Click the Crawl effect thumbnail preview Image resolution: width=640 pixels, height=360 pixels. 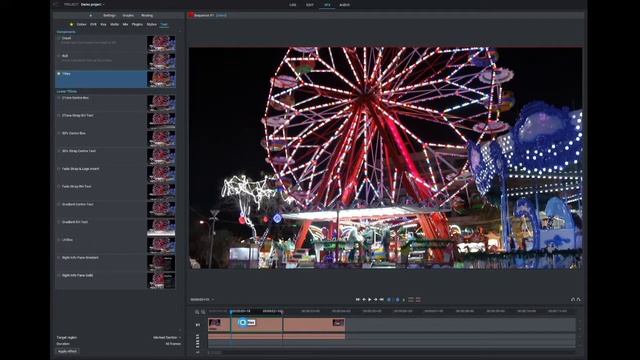pyautogui.click(x=161, y=43)
